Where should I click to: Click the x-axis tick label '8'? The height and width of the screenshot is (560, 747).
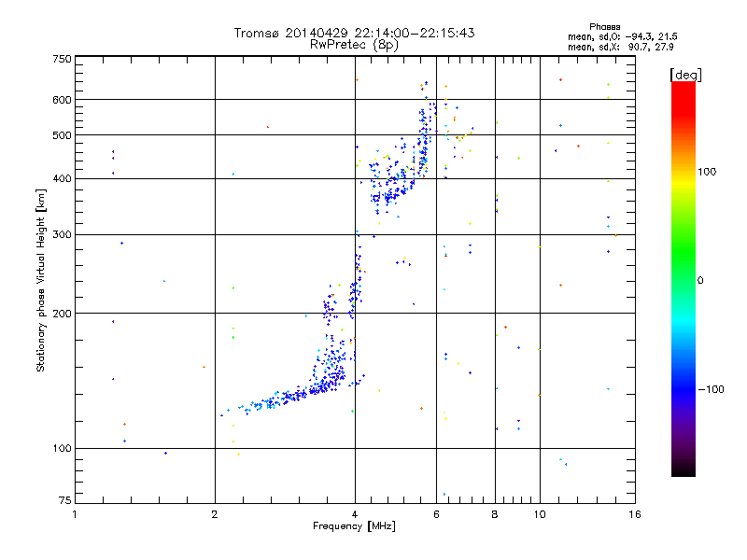pos(495,514)
